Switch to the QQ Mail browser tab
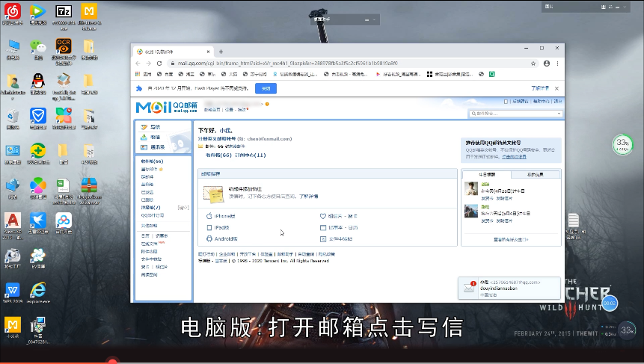 174,52
